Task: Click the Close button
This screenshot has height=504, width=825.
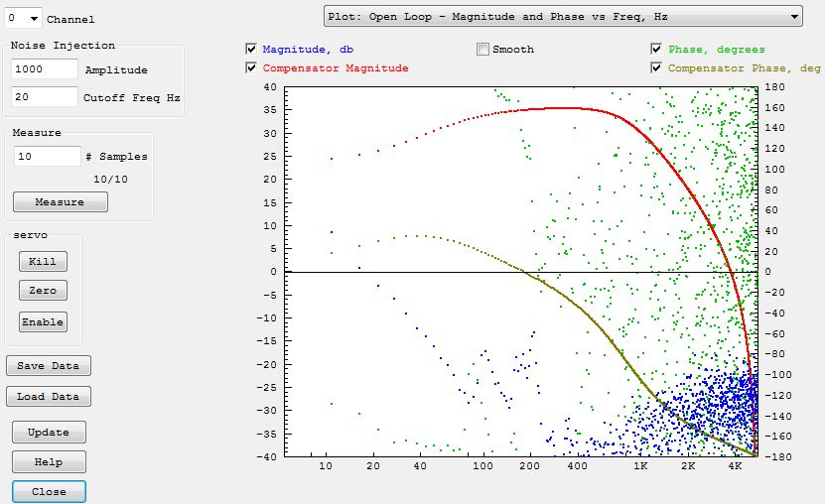Action: 48,491
